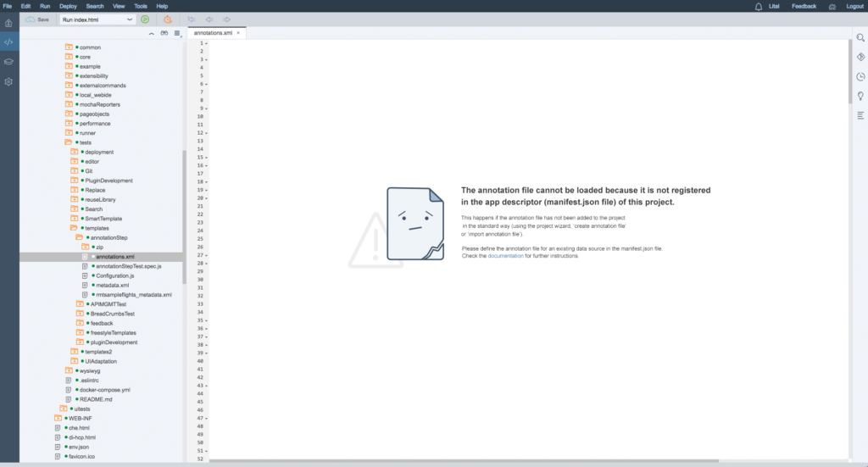Open the Git history clock icon
This screenshot has width=868, height=467.
point(860,76)
